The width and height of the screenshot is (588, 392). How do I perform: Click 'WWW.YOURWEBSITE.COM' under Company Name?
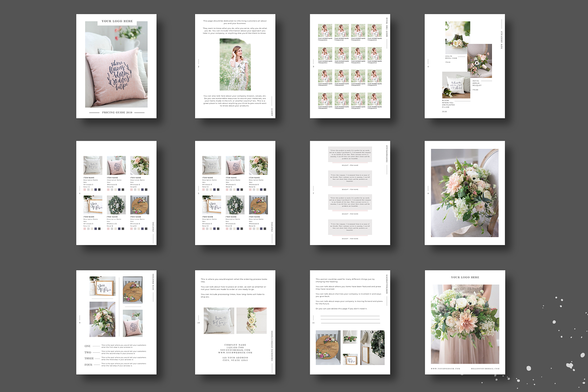point(235,352)
